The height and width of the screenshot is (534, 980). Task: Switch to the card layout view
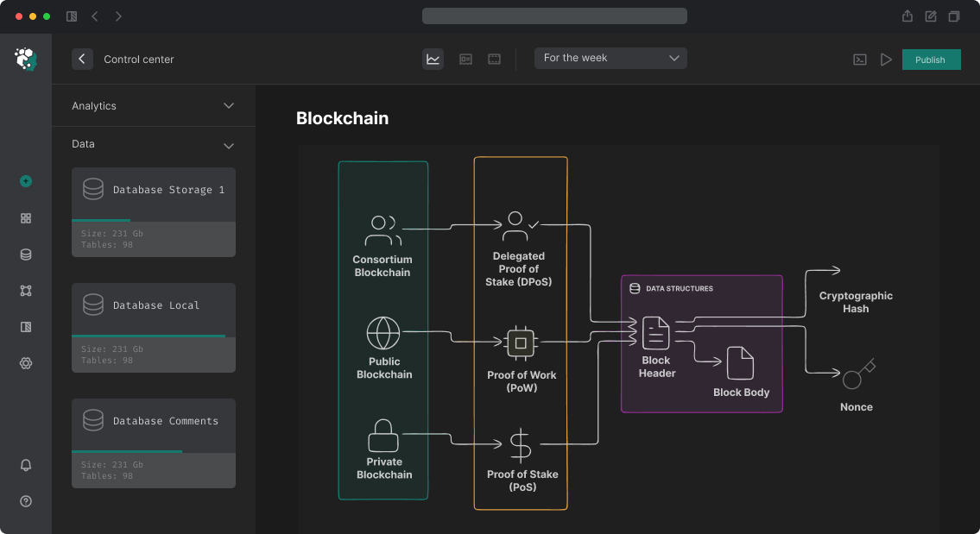[x=465, y=59]
